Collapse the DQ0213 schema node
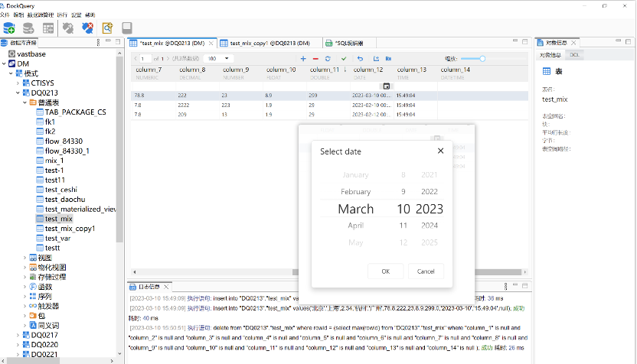The height and width of the screenshot is (364, 637). [x=18, y=93]
